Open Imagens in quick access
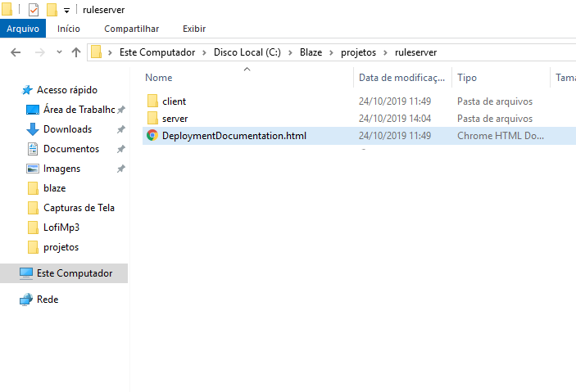The height and width of the screenshot is (392, 576). coord(61,169)
